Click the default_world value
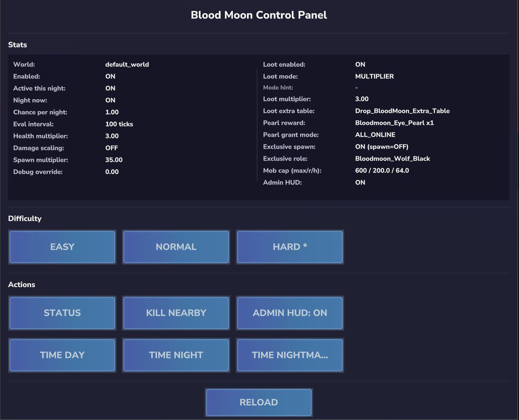The image size is (519, 420). (127, 65)
